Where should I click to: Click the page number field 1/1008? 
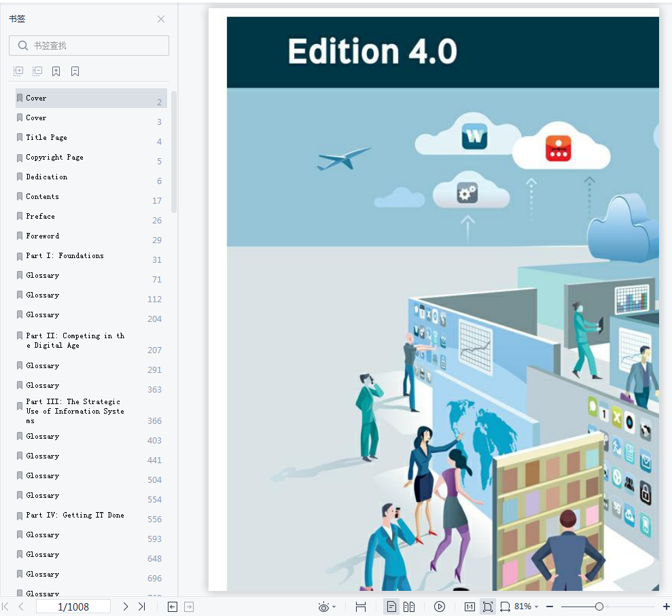tap(73, 606)
